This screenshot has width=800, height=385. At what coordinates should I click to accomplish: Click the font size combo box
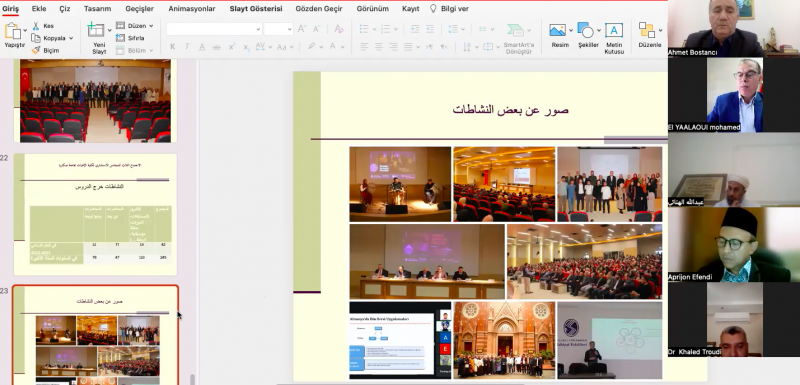(279, 29)
